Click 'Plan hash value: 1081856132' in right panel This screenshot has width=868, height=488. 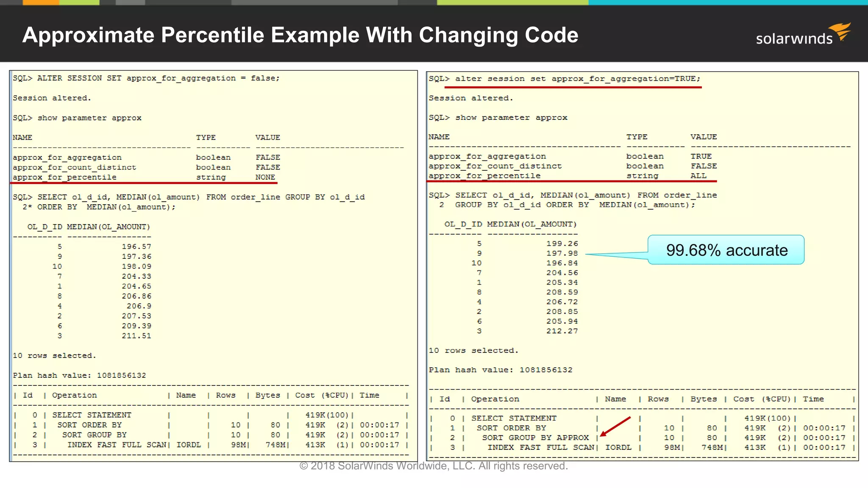(x=501, y=370)
